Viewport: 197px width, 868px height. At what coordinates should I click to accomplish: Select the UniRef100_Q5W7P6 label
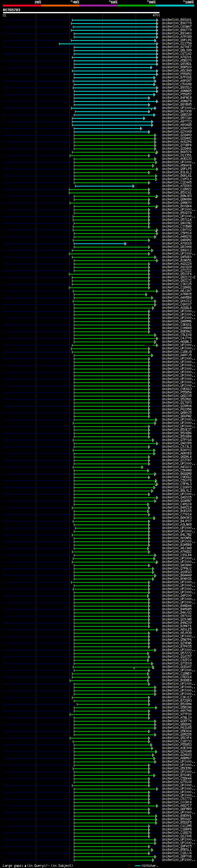176,640
